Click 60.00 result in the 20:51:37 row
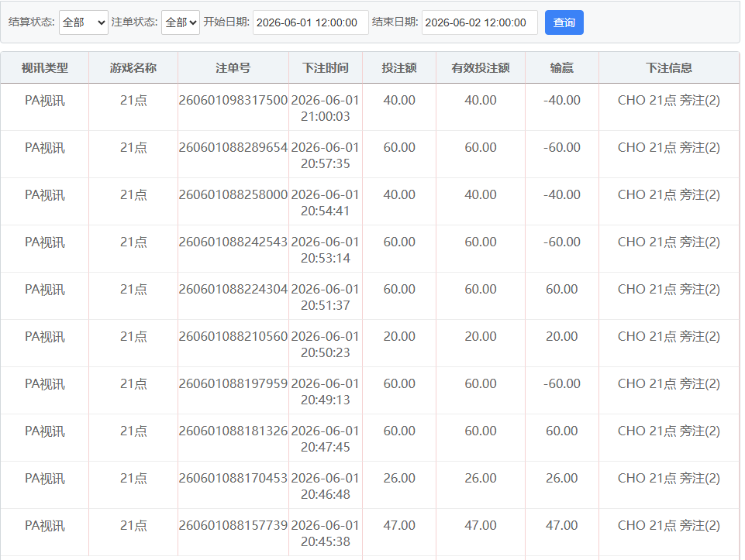This screenshot has height=560, width=745. [561, 289]
